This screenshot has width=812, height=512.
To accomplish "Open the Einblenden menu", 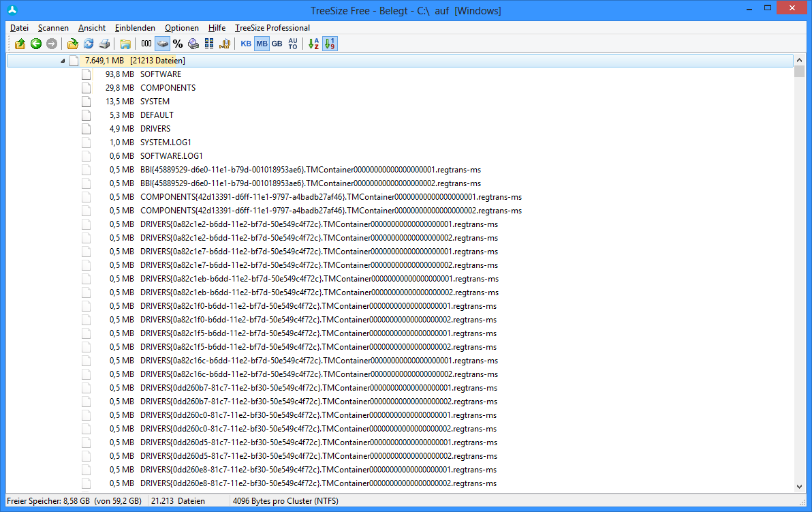I will click(x=135, y=28).
